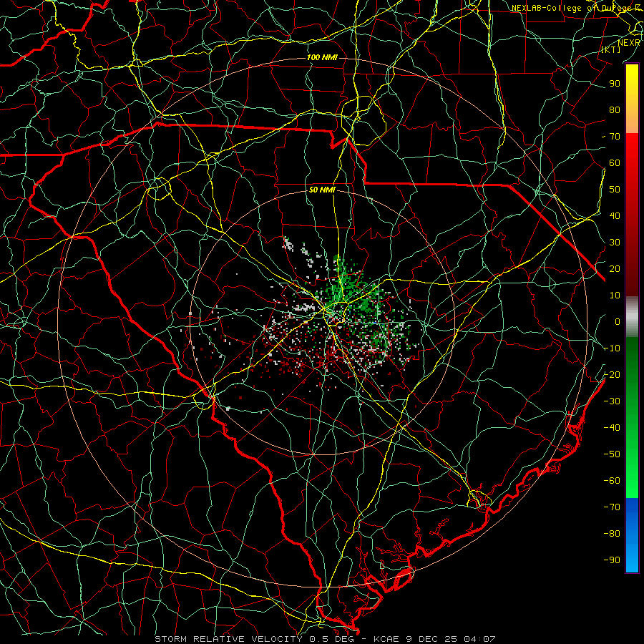Screen dimensions: 644x644
Task: Select the positive 50 knot scale label
Action: pyautogui.click(x=615, y=190)
